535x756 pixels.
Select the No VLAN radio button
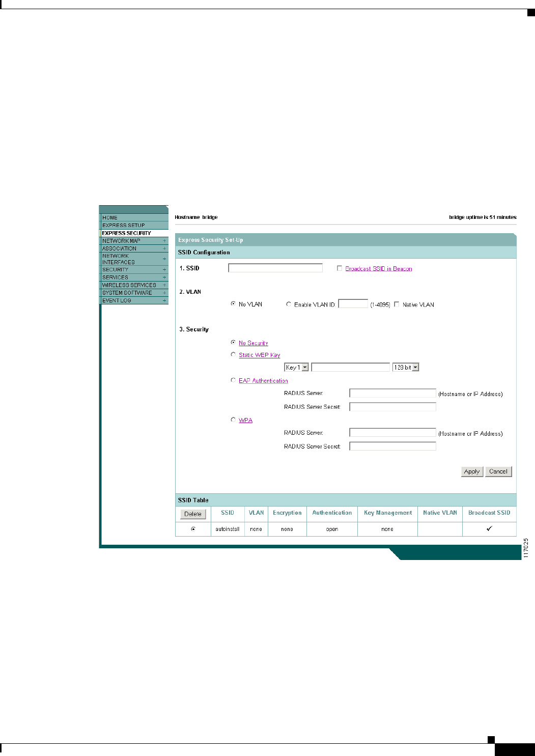point(233,304)
